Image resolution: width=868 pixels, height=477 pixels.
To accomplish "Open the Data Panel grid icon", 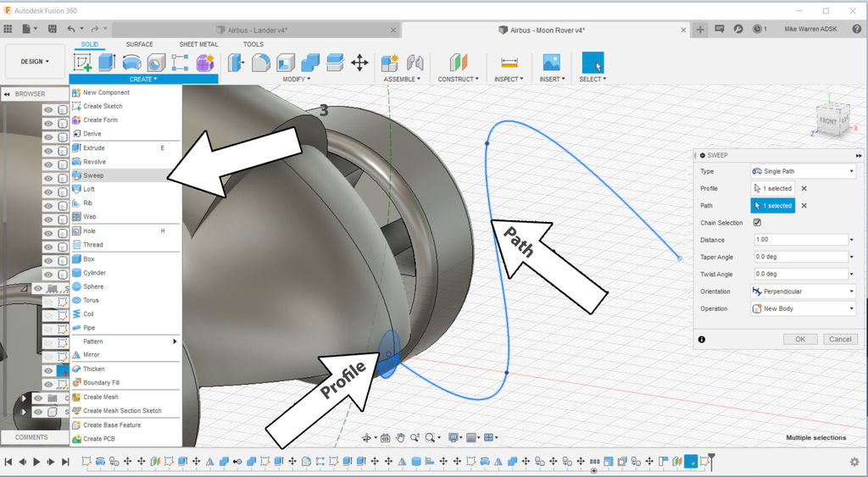I will tap(8, 29).
